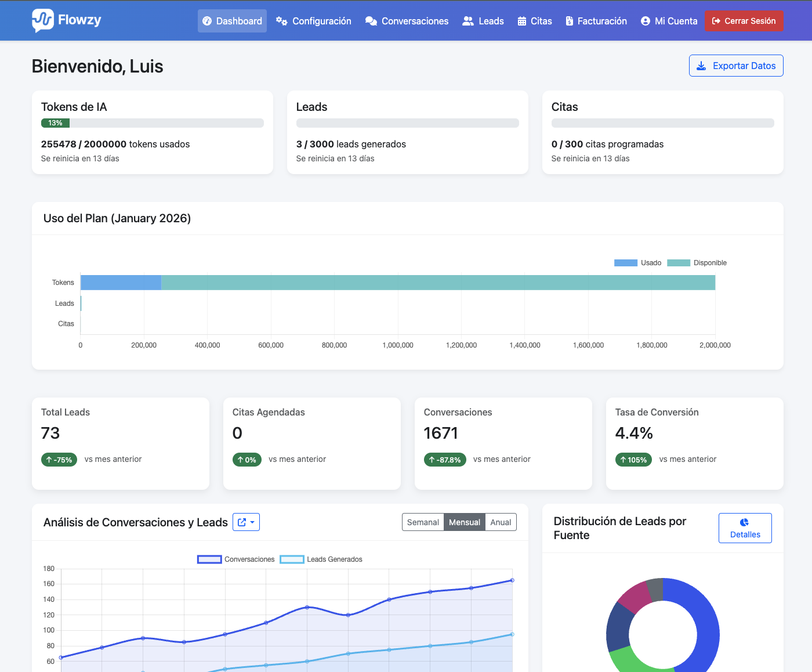
Task: Switch to the Mensual tab
Action: 464,522
